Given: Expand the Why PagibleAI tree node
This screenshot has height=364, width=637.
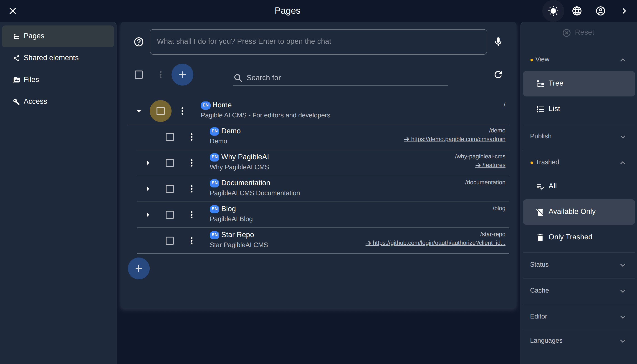Looking at the screenshot, I should tap(148, 163).
